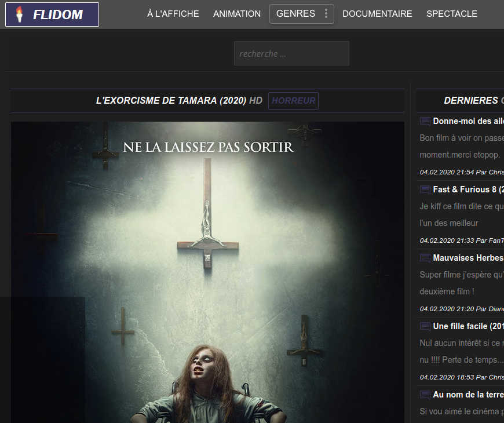Open L'Exorcisme de Tamara (2020) title link
Viewport: 504px width, 423px height.
171,101
